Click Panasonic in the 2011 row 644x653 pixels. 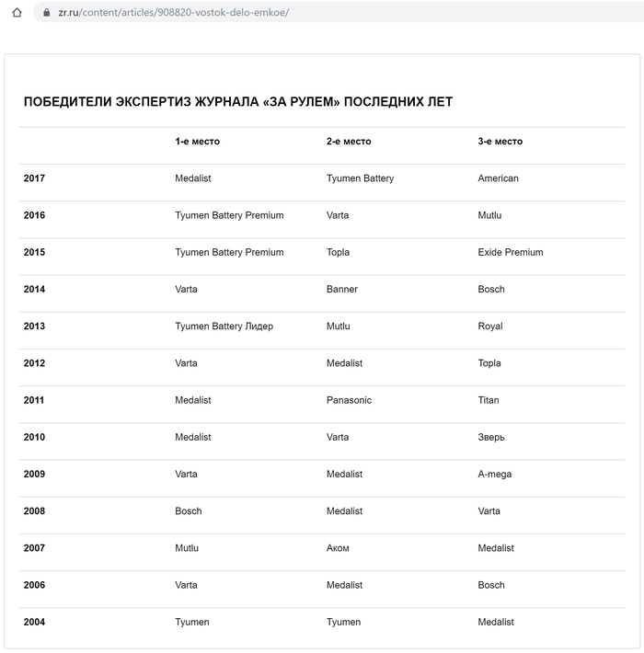click(349, 400)
